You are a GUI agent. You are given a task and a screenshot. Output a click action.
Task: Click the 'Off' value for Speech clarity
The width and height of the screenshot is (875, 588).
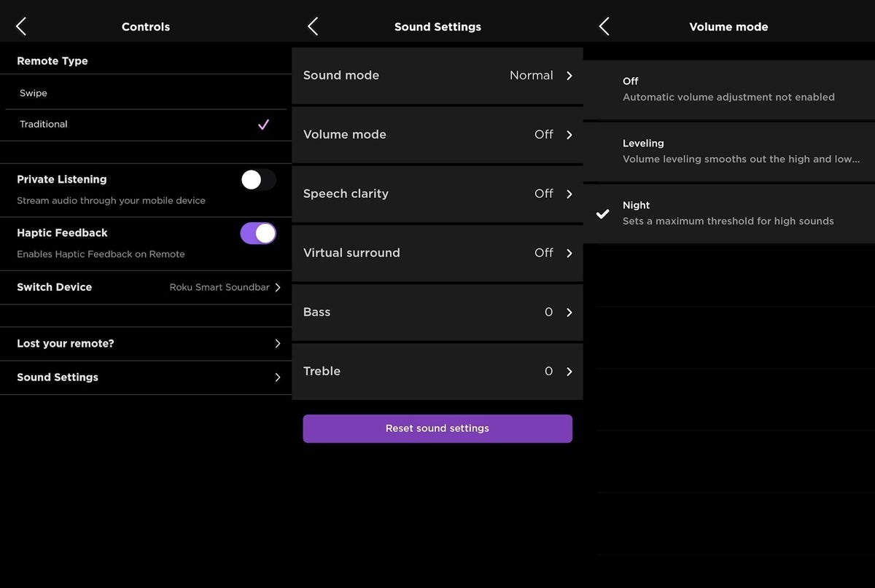tap(544, 194)
